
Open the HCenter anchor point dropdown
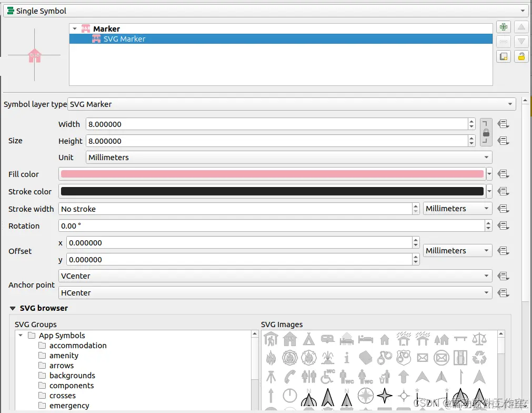(275, 293)
